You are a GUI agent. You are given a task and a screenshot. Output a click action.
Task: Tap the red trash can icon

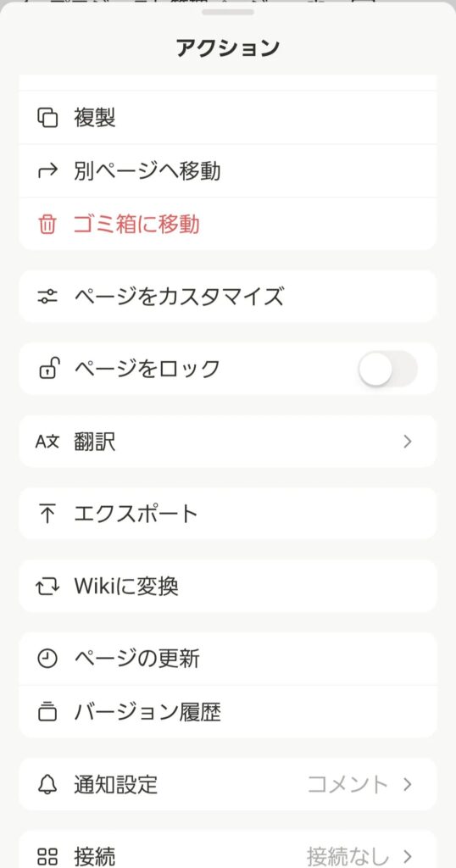coord(47,224)
